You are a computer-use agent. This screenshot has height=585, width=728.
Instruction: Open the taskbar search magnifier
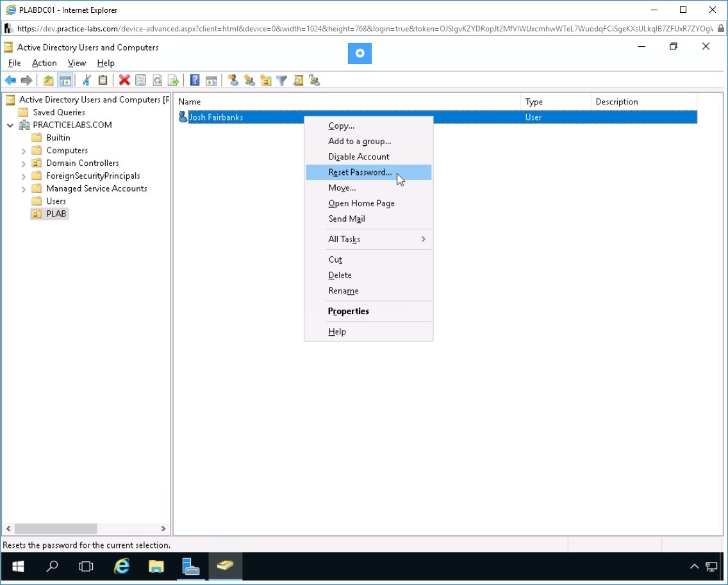(52, 566)
